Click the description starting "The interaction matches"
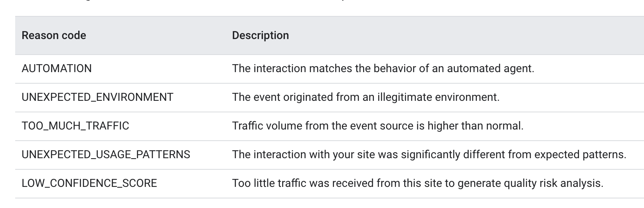 coord(383,69)
